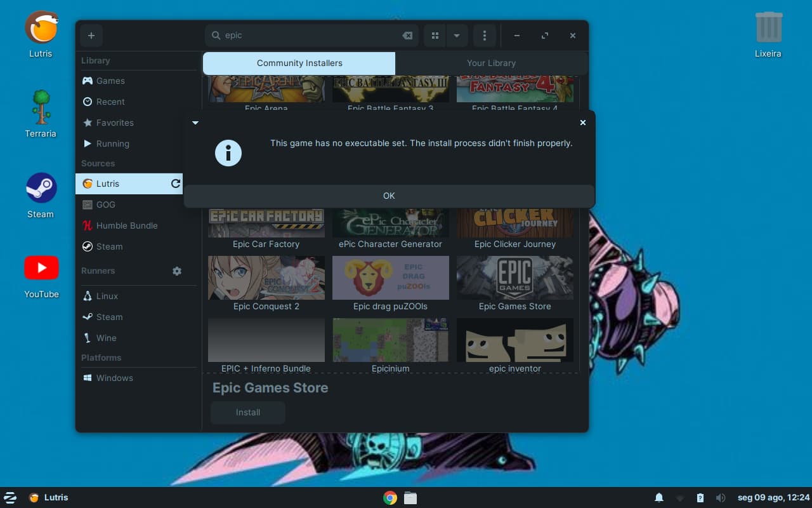The width and height of the screenshot is (812, 508).
Task: Open the network status tray icon
Action: (679, 498)
